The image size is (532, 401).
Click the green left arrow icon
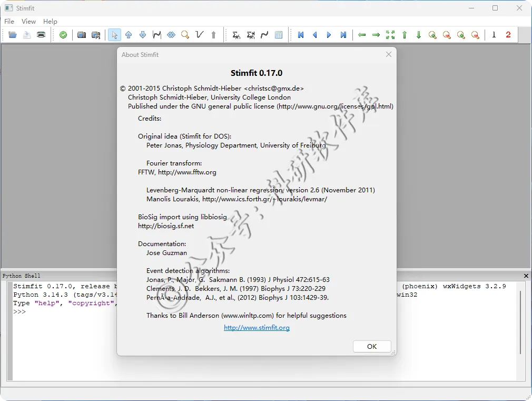(362, 35)
